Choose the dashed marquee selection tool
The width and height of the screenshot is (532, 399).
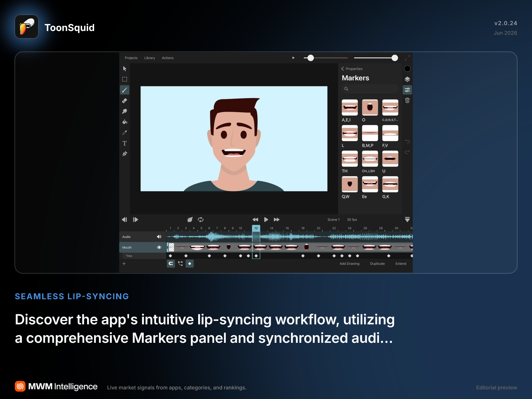(125, 79)
